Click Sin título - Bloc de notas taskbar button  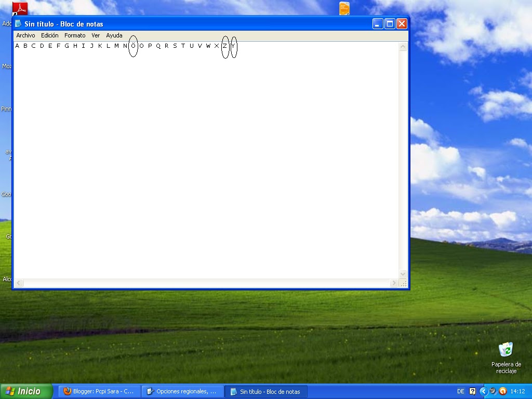tap(266, 392)
